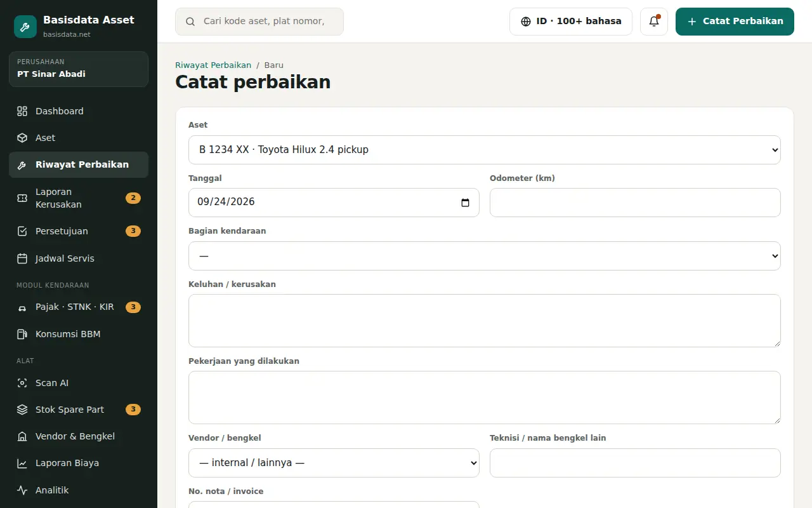
Task: Click the search magnifier icon
Action: (x=190, y=22)
